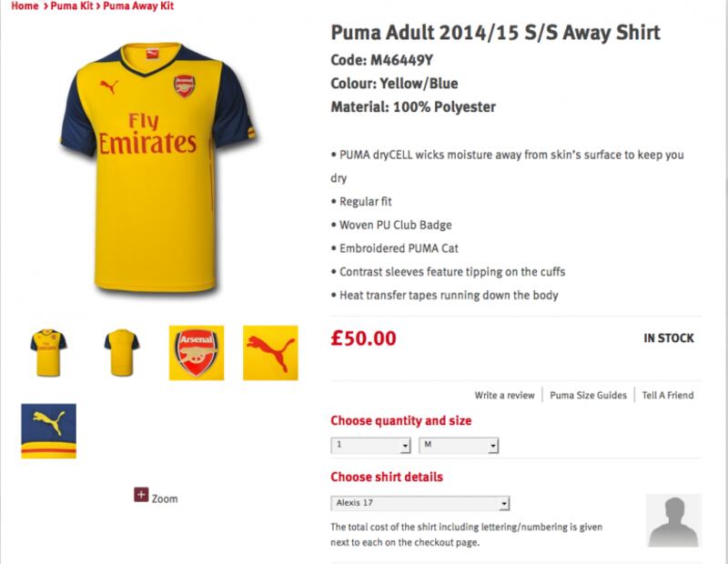Screen dimensions: 728x564
Task: Open Puma Size Guides link
Action: point(588,395)
